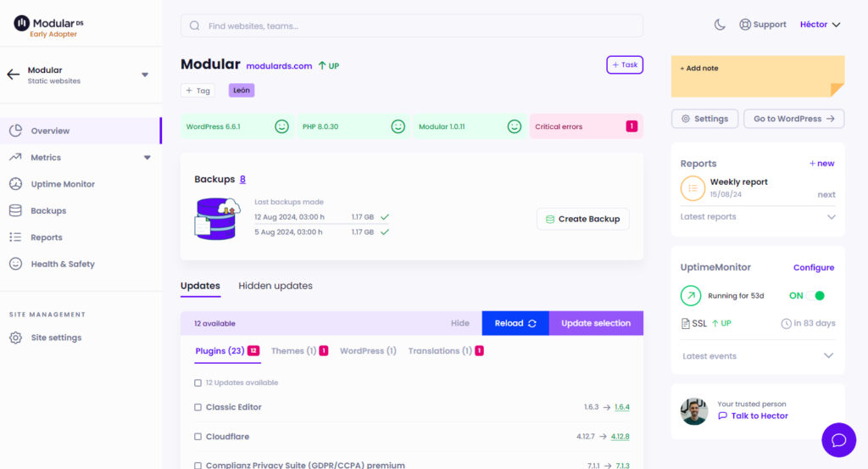Click the Health & Safety smiley icon
868x469 pixels.
click(x=15, y=264)
